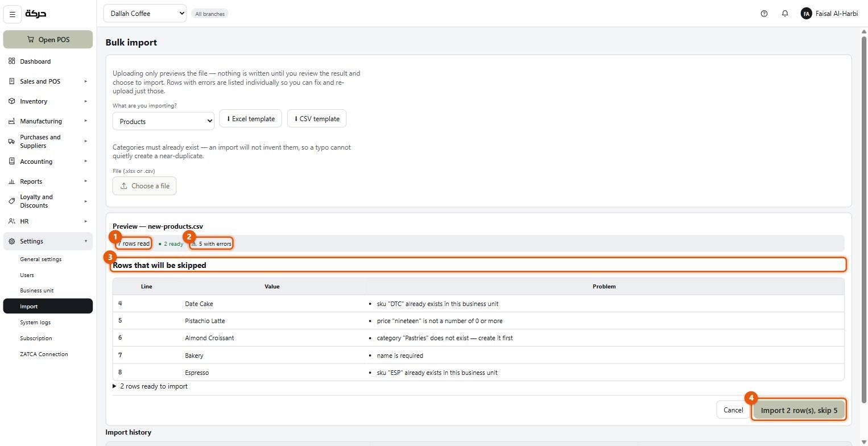This screenshot has width=868, height=446.
Task: Cancel the import preview
Action: [733, 410]
